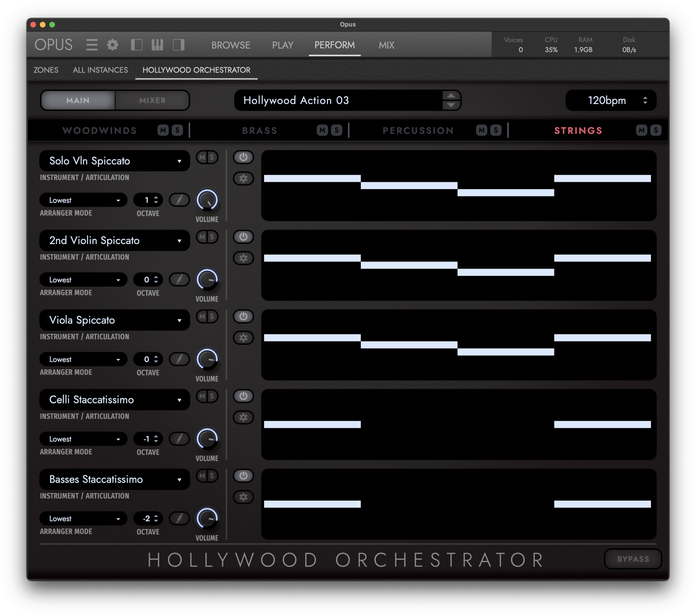Switch to the MIX tab
Screen dimensions: 696x616
tap(387, 45)
